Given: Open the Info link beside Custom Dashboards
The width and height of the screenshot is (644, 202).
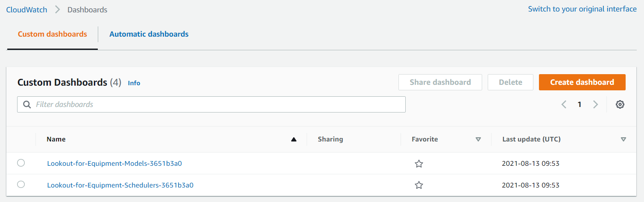Looking at the screenshot, I should tap(134, 83).
